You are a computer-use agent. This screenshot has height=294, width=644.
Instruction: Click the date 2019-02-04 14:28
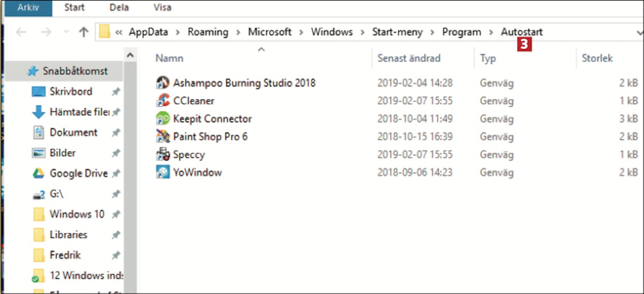coord(415,83)
